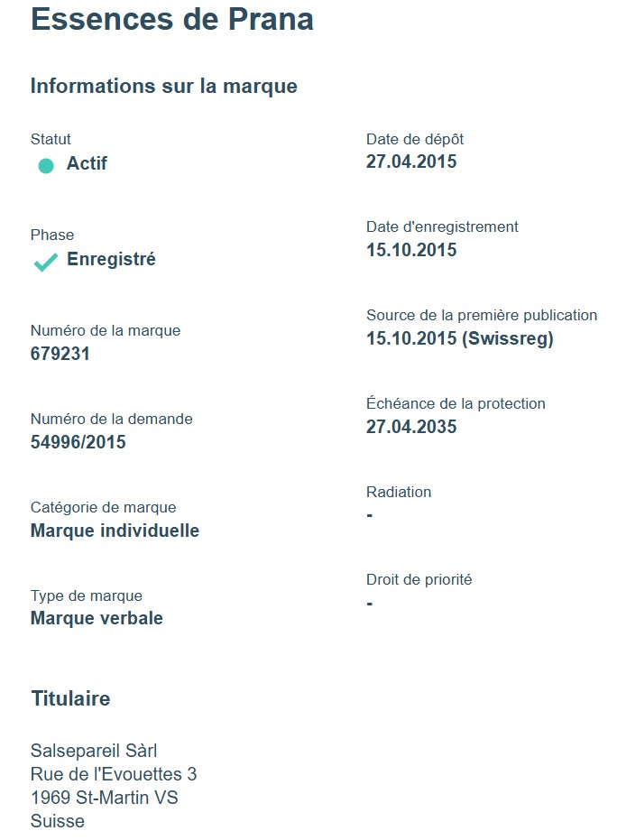The height and width of the screenshot is (840, 617).
Task: Click registration date 15.10.2015
Action: pos(411,250)
